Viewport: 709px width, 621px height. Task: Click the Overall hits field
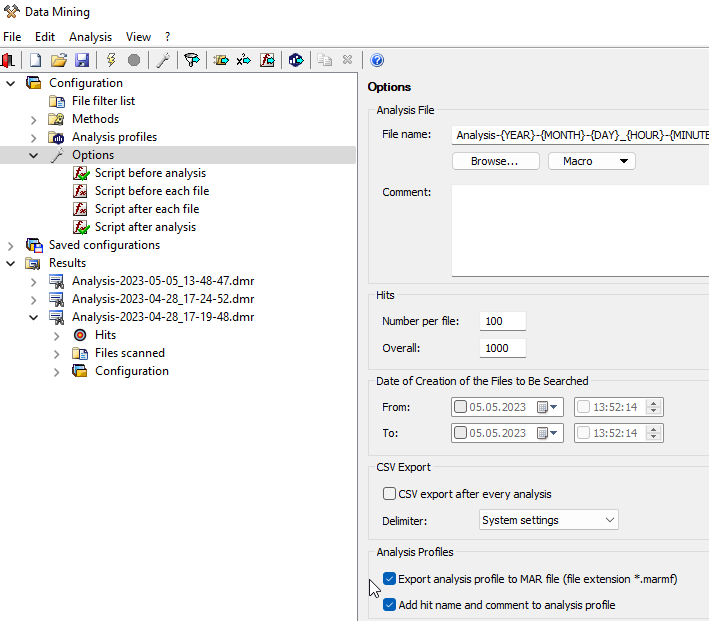(502, 348)
